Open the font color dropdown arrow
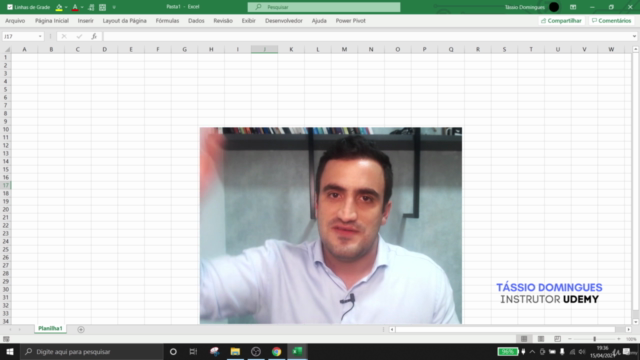Viewport: 640px width, 360px height. pos(82,7)
